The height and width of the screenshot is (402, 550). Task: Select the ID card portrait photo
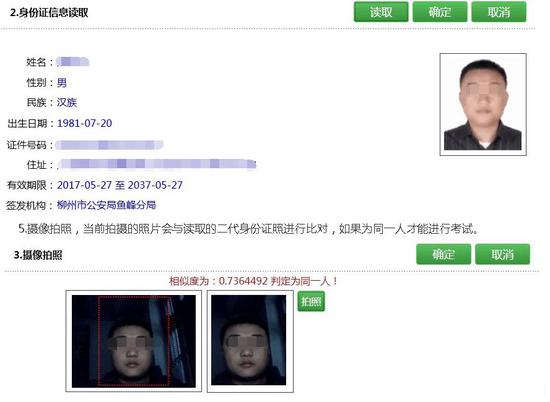pos(483,105)
